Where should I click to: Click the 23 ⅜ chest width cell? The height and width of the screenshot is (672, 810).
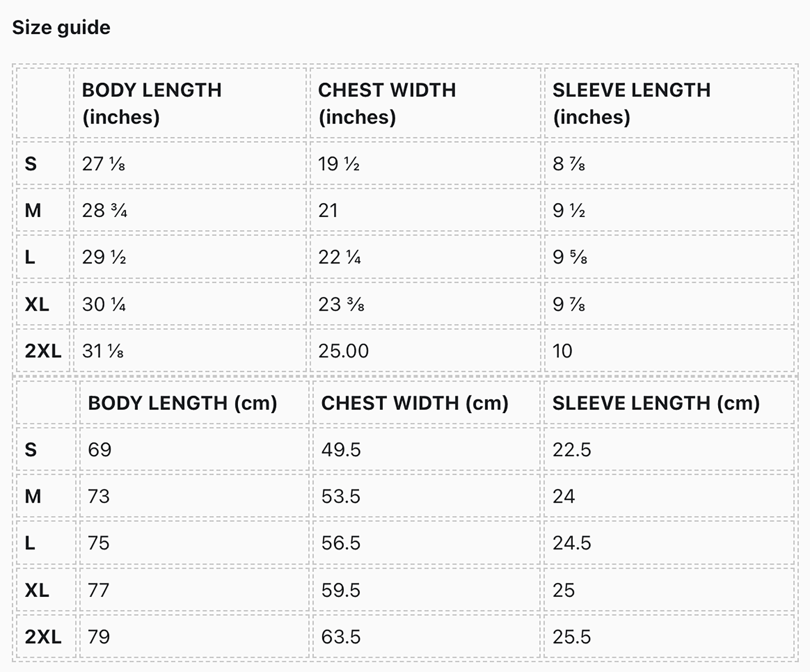click(x=341, y=304)
